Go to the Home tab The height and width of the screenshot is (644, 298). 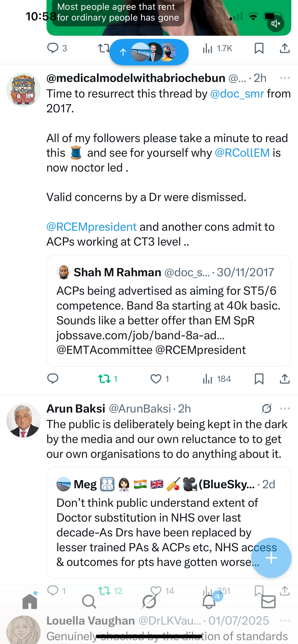click(30, 602)
